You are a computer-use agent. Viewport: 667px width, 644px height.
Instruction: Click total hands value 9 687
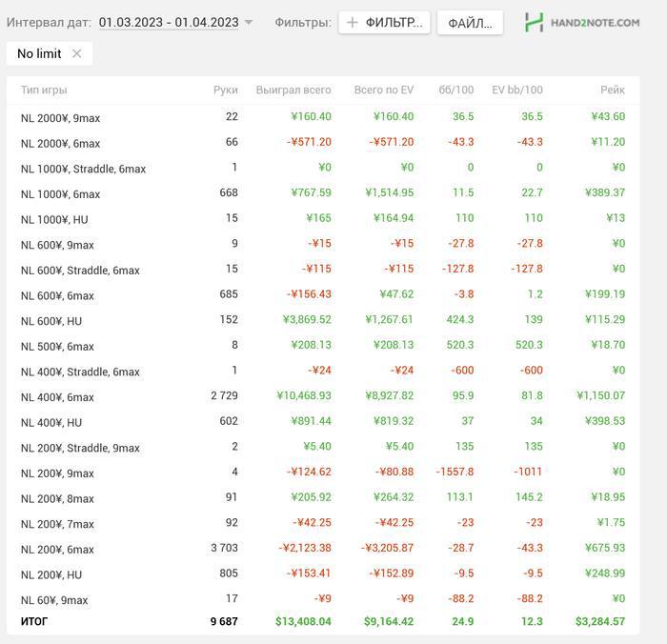tap(224, 621)
